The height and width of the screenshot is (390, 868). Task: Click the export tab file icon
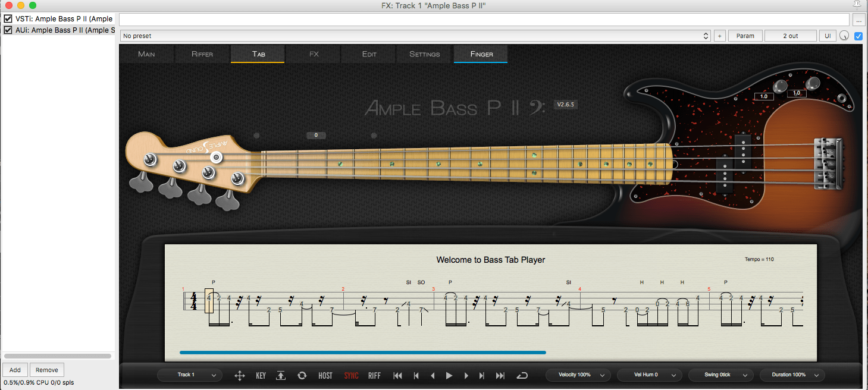281,375
